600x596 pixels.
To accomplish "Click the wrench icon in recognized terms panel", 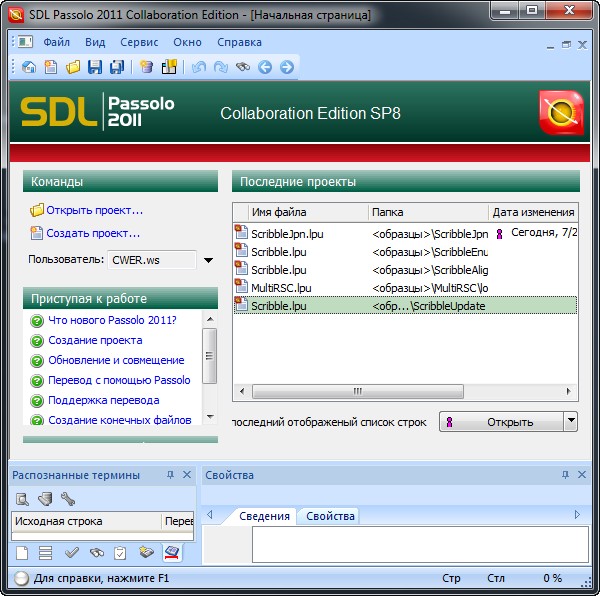I will point(68,498).
